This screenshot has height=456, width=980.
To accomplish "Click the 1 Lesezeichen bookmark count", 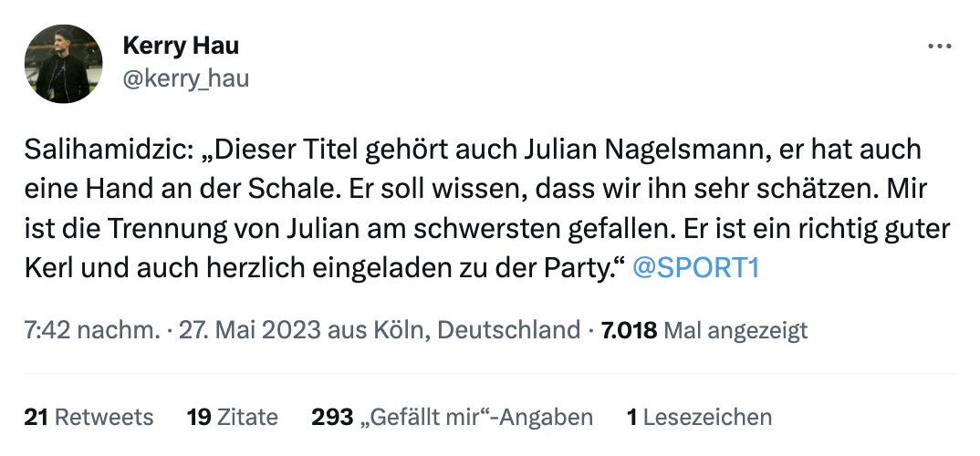I will (x=699, y=418).
